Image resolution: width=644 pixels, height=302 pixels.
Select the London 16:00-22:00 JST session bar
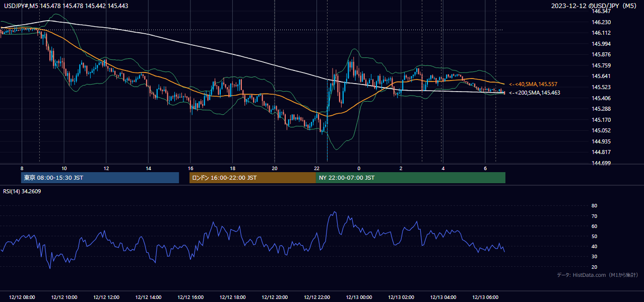point(252,178)
